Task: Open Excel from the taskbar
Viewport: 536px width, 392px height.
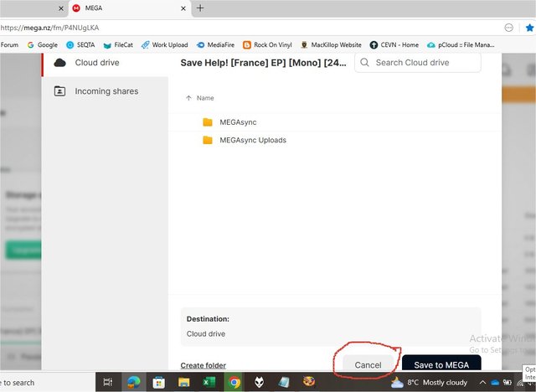Action: pyautogui.click(x=209, y=382)
